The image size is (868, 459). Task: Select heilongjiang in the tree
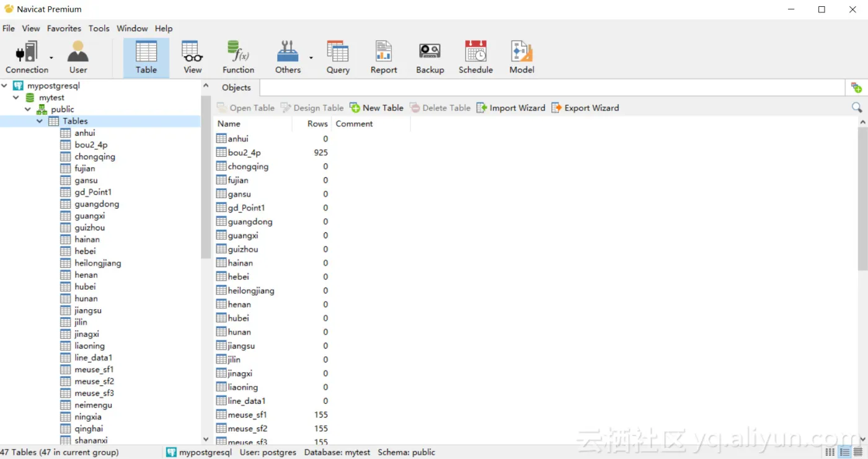coord(97,263)
